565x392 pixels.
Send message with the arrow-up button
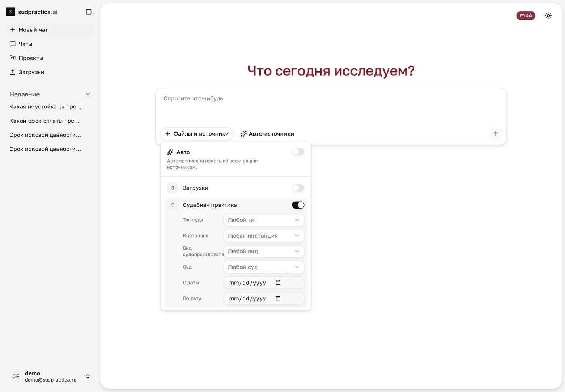495,134
